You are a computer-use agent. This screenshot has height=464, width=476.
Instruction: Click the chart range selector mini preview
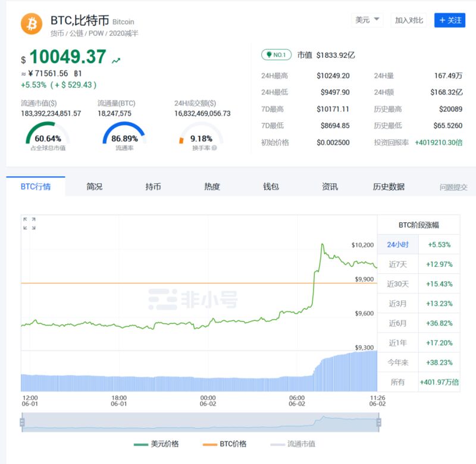(x=201, y=422)
